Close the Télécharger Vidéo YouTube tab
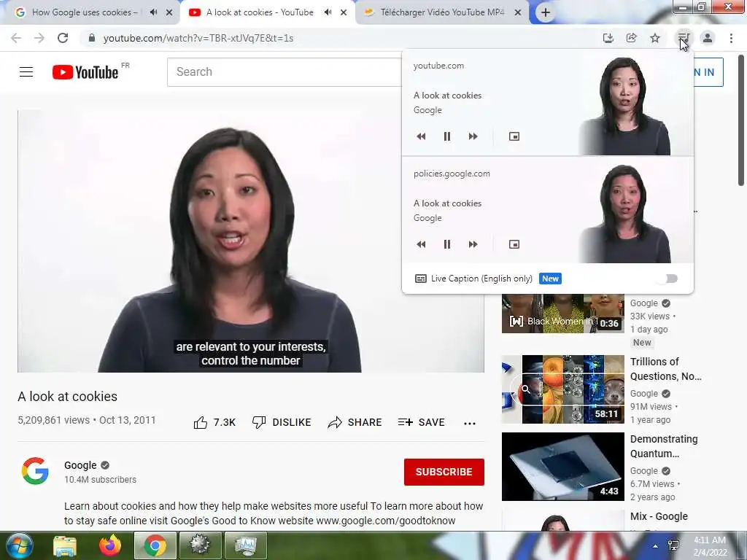Screen dimensions: 747x560 [x=518, y=13]
